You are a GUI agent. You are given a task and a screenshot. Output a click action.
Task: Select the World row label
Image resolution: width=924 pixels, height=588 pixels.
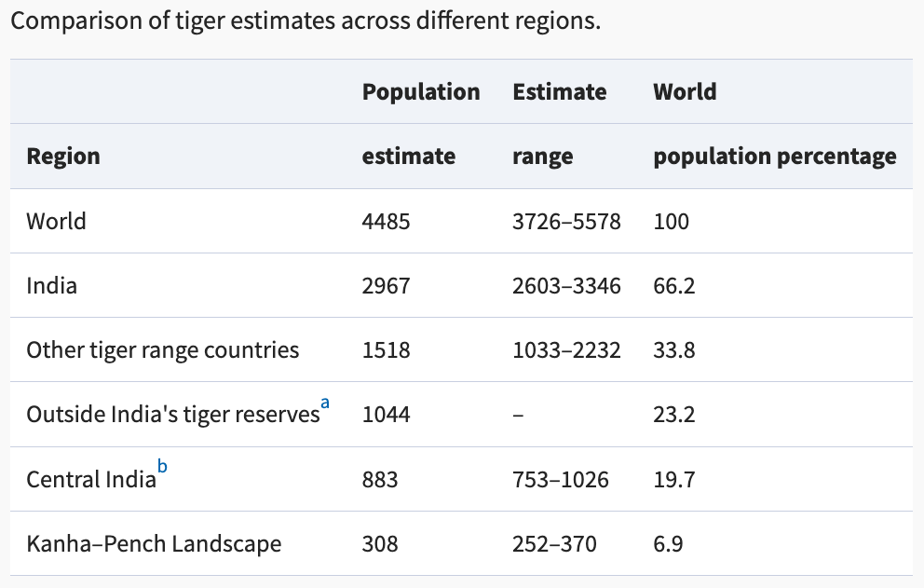tap(57, 221)
